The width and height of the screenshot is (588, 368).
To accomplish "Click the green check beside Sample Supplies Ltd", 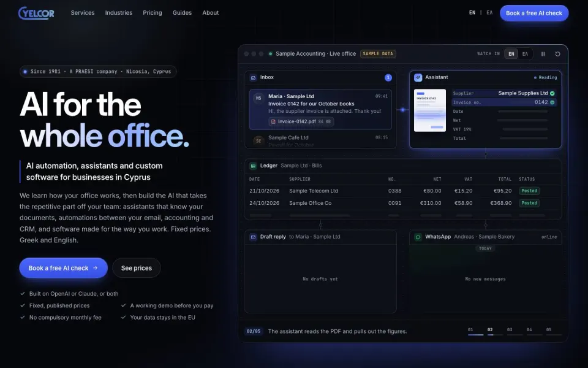I will pos(552,93).
